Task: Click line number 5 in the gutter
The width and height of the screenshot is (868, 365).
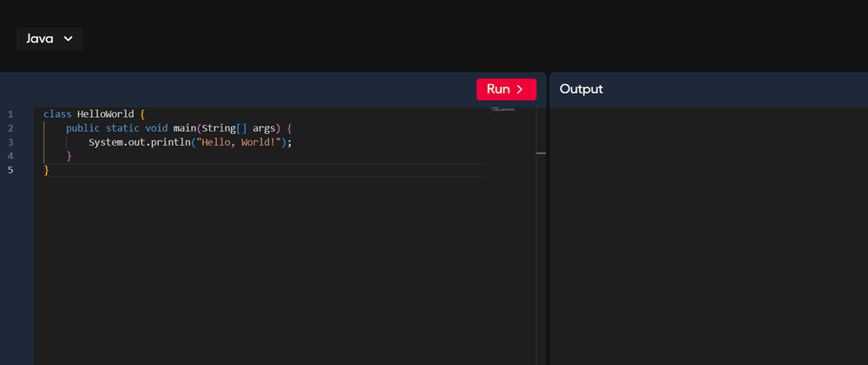Action: pos(10,170)
